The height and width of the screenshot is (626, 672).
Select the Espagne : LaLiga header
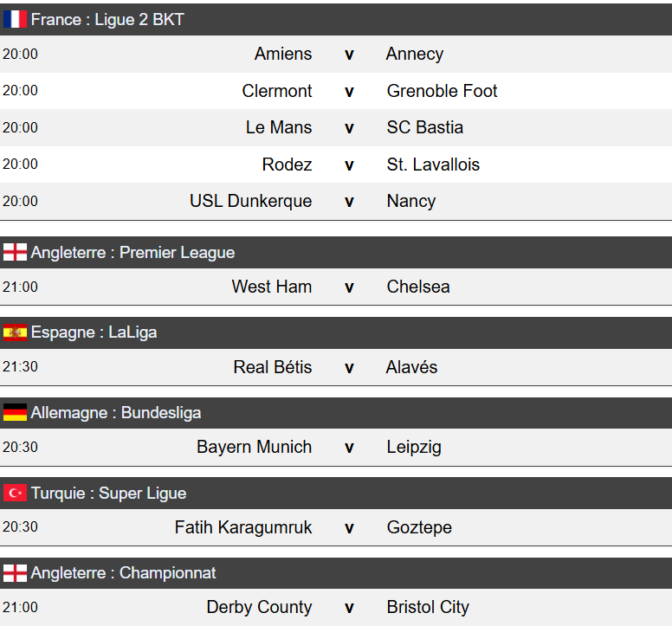point(94,332)
